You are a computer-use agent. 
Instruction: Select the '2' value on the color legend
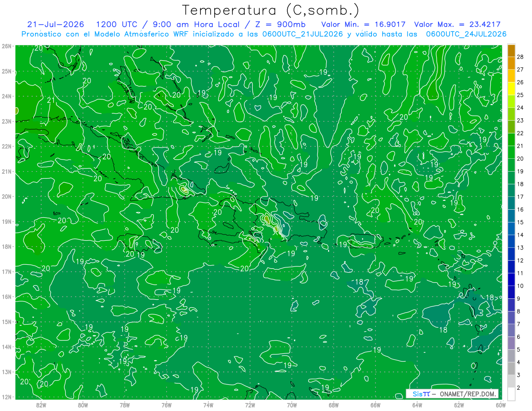tap(519, 388)
